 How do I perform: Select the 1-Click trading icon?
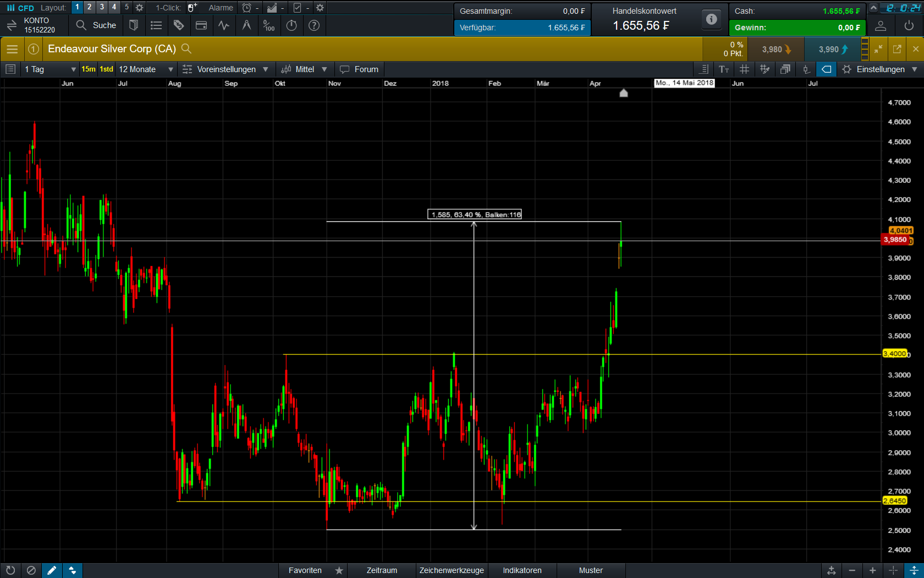191,8
